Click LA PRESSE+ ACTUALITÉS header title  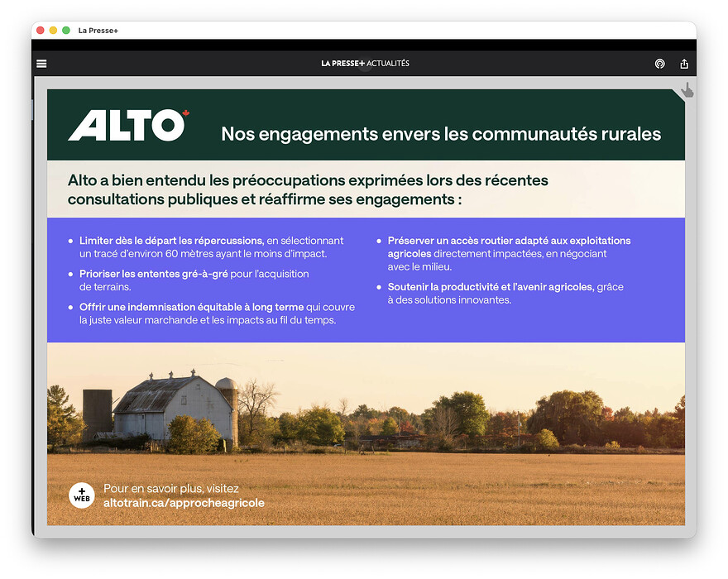pos(365,63)
